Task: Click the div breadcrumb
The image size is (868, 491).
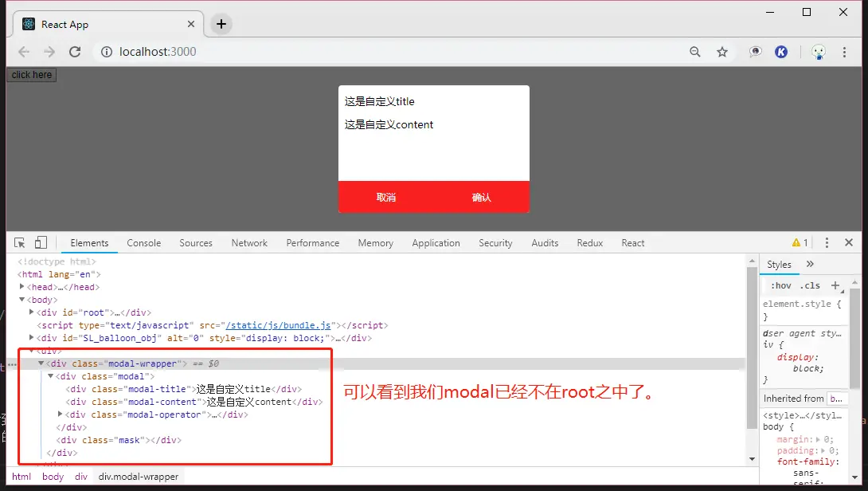Action: (81, 477)
